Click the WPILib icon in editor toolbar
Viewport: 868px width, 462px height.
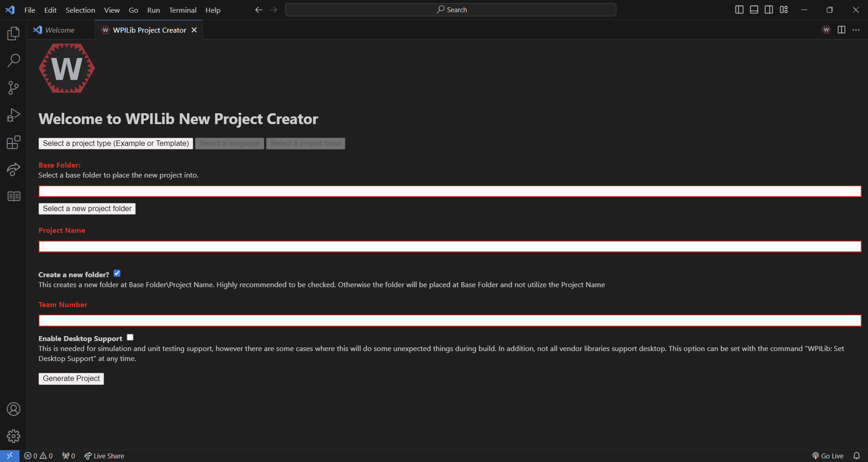click(826, 29)
